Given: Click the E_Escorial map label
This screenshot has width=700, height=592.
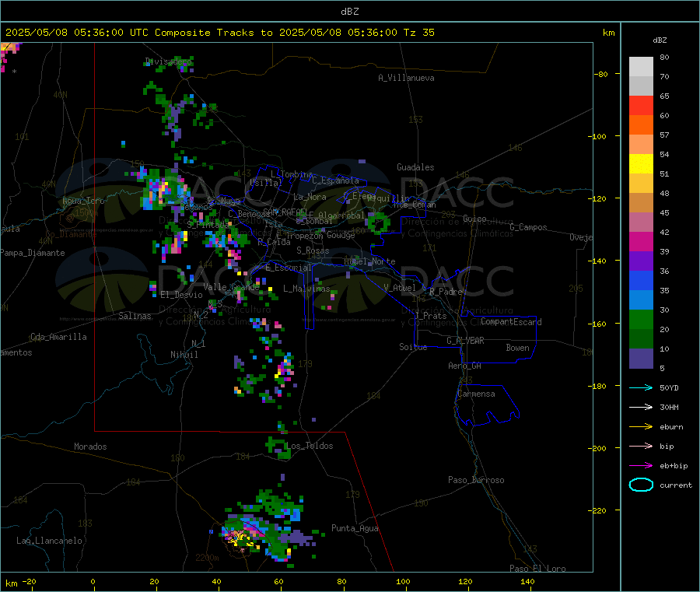Looking at the screenshot, I should [x=289, y=268].
